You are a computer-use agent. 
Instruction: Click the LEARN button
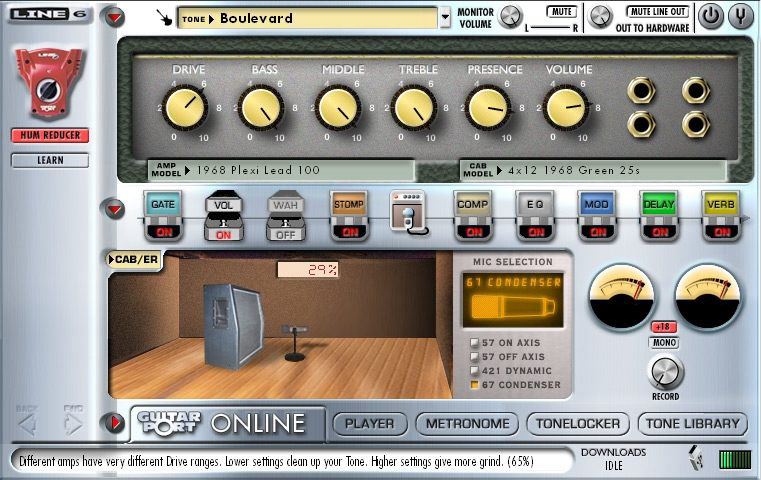(50, 160)
